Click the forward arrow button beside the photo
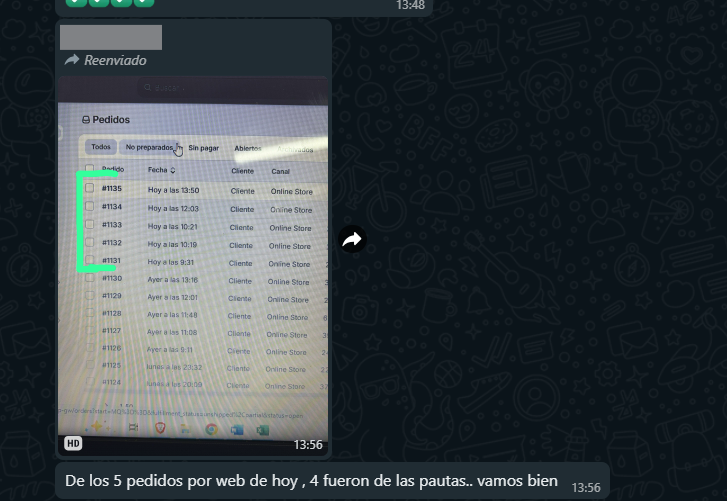This screenshot has width=727, height=501. click(x=352, y=239)
